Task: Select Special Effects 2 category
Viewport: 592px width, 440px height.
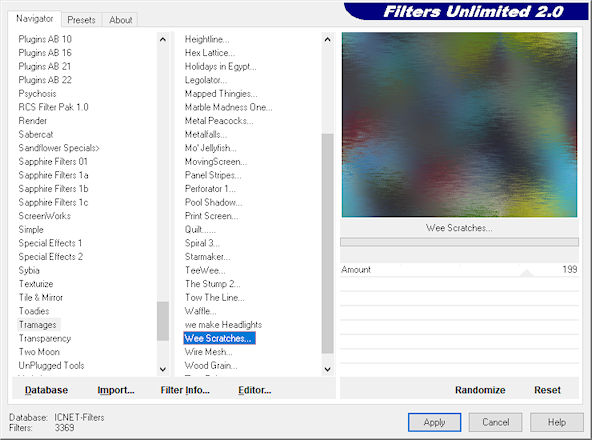Action: (51, 256)
